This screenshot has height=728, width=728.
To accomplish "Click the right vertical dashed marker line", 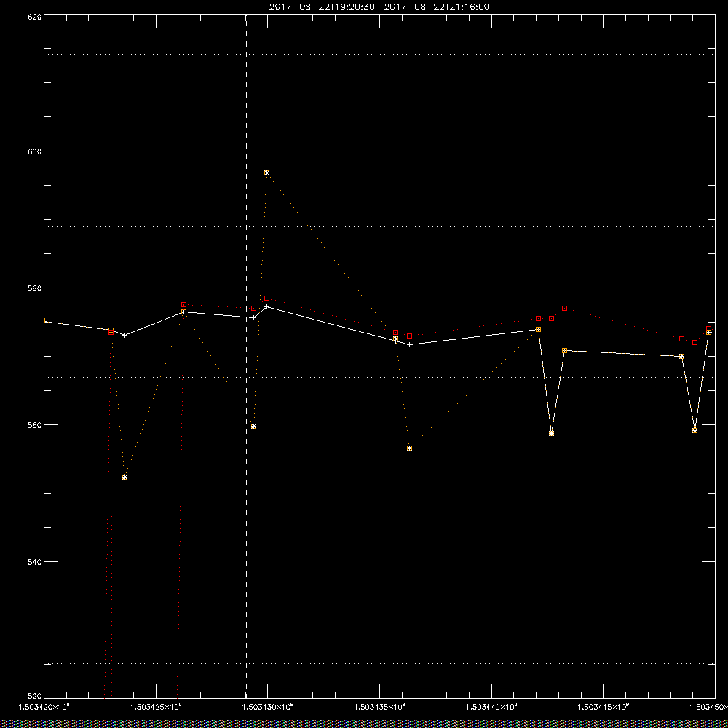I will 416,355.
